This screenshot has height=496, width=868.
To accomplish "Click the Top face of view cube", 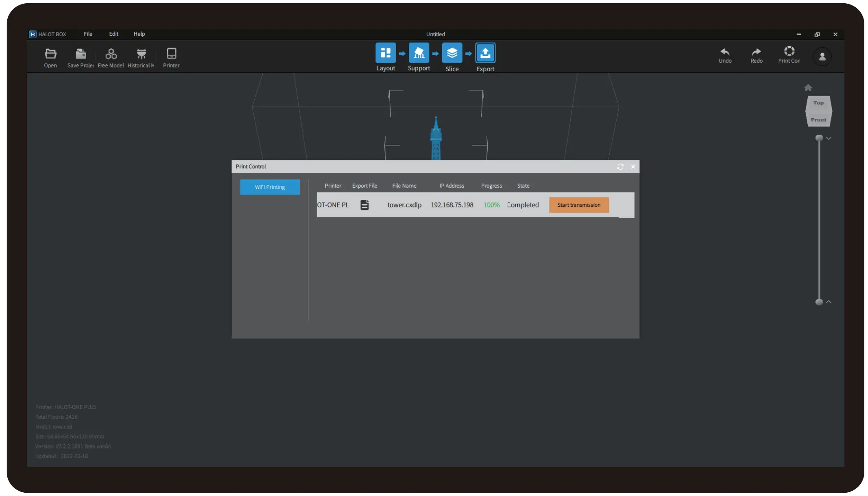I will coord(818,103).
